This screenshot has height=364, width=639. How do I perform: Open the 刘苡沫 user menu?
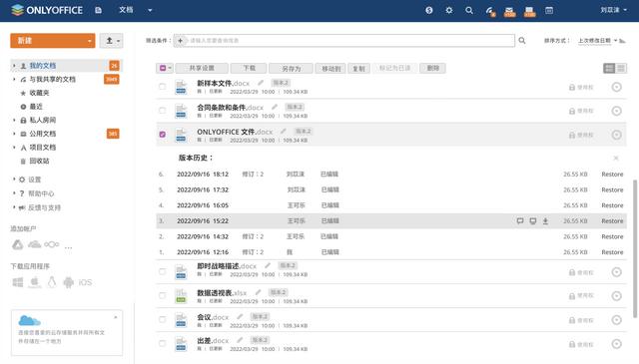coord(613,10)
